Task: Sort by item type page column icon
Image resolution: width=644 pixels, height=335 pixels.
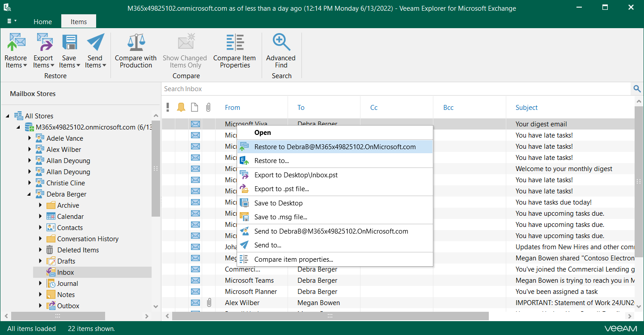Action: 195,107
